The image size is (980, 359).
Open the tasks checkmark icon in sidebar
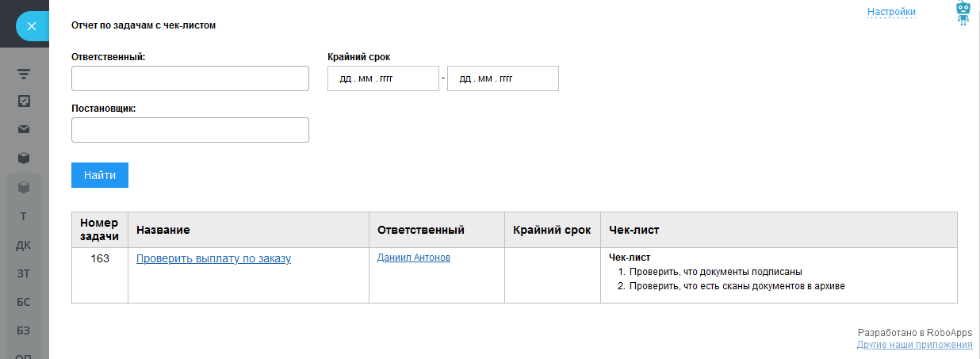[24, 101]
